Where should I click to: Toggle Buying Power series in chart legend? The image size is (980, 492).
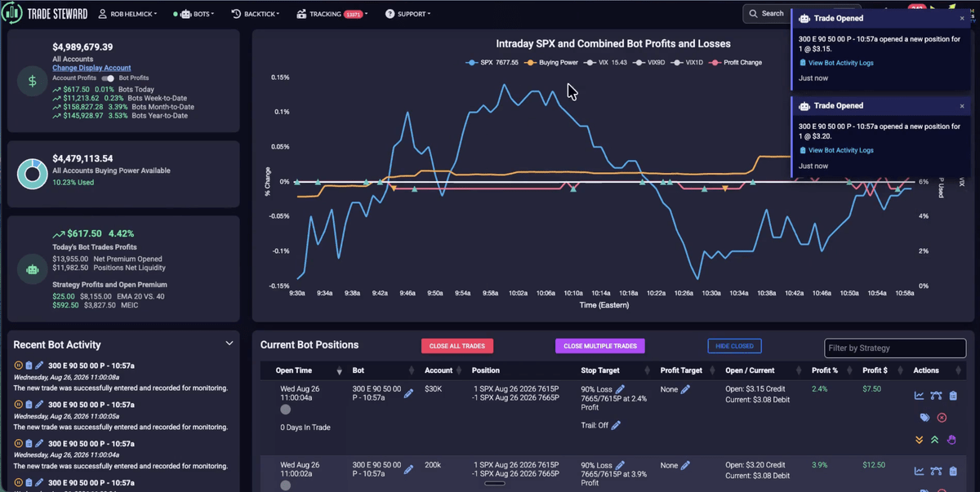pyautogui.click(x=551, y=62)
